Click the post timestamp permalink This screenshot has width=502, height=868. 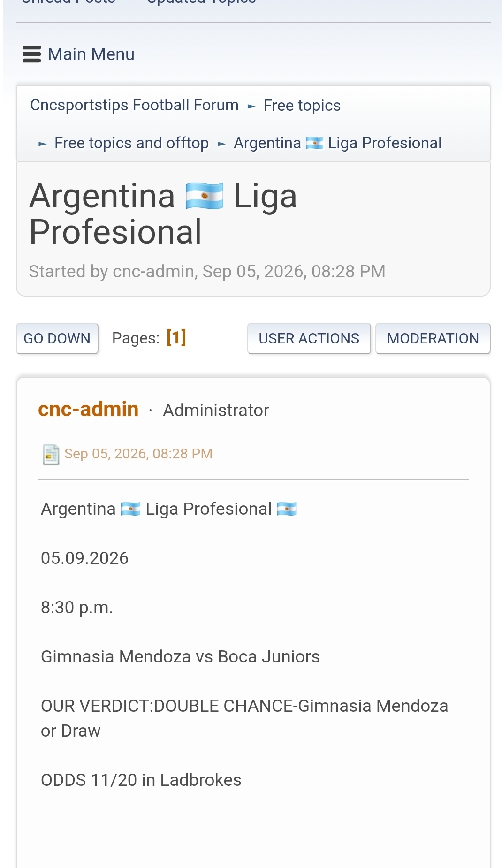tap(138, 454)
